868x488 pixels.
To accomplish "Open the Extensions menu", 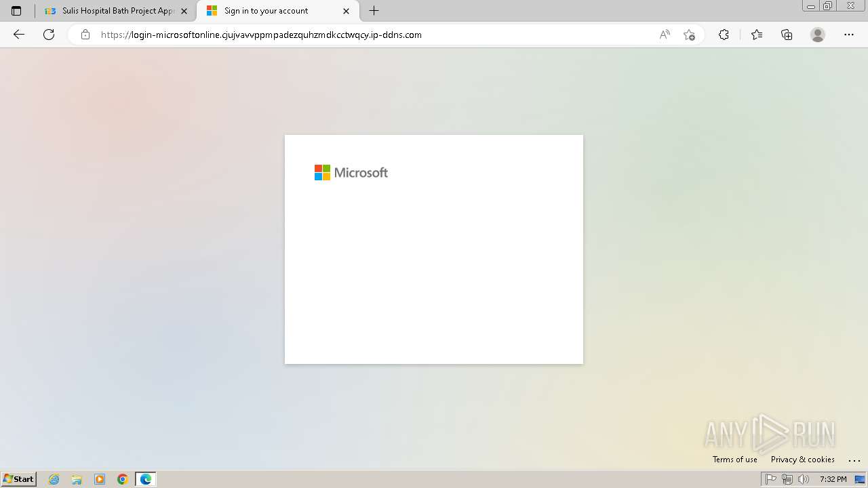I will [724, 35].
